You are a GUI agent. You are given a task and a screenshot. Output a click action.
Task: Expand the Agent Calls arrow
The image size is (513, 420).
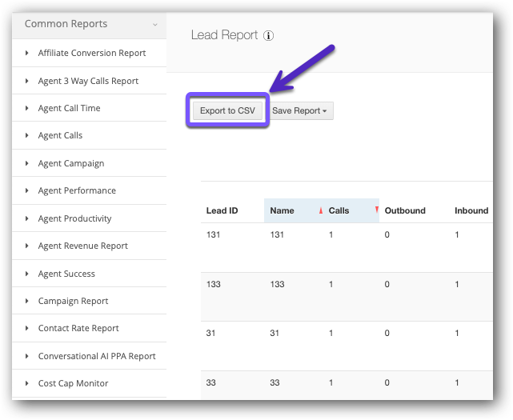point(27,135)
